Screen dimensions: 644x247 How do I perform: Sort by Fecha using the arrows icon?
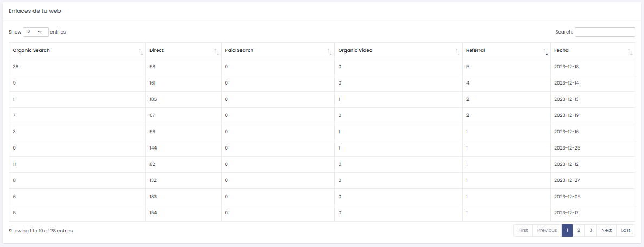click(x=630, y=51)
